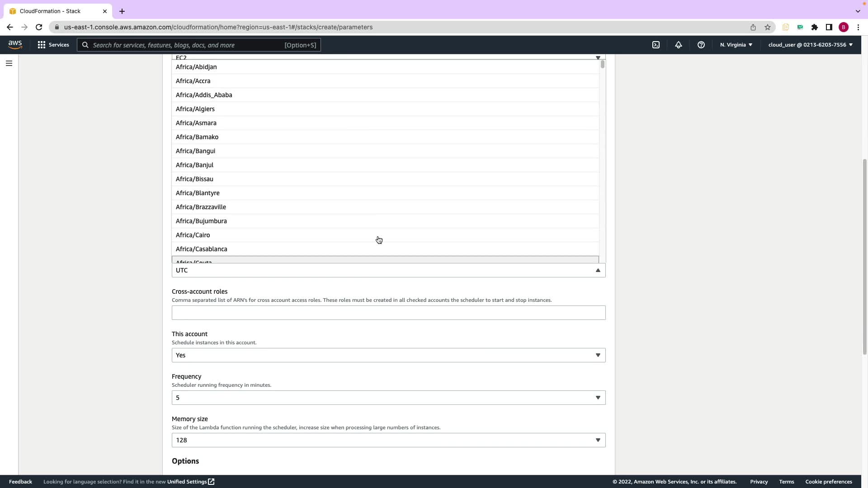Screen dimensions: 868x488
Task: Open AWS CloudShell icon
Action: [x=656, y=45]
